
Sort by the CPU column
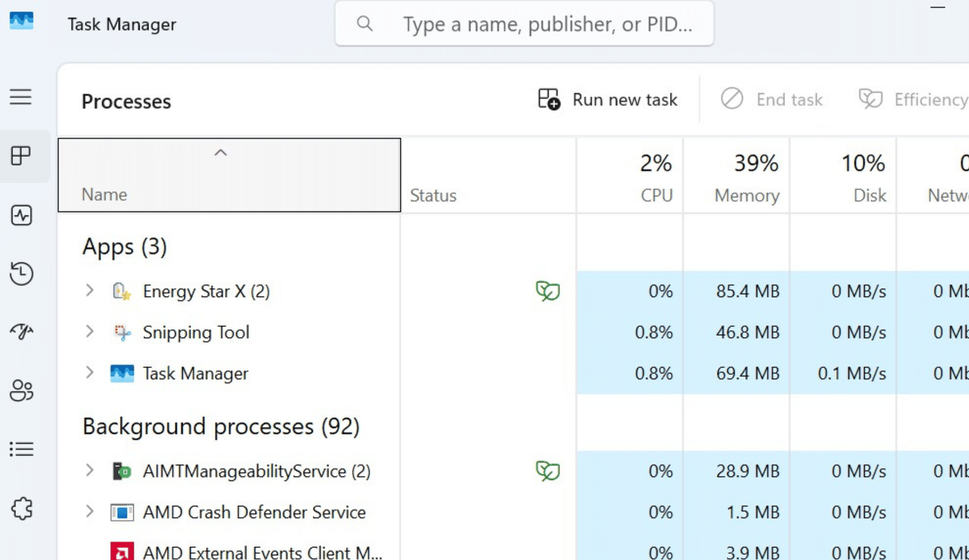point(630,175)
